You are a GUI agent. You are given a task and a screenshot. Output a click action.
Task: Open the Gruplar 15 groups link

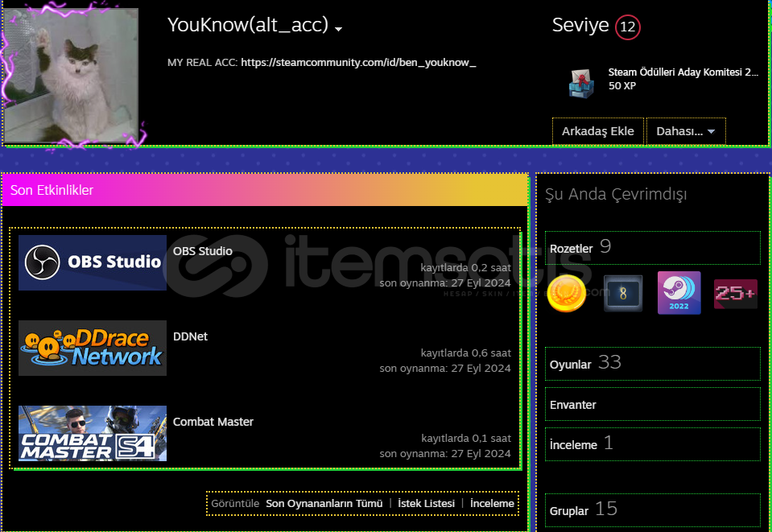click(652, 509)
